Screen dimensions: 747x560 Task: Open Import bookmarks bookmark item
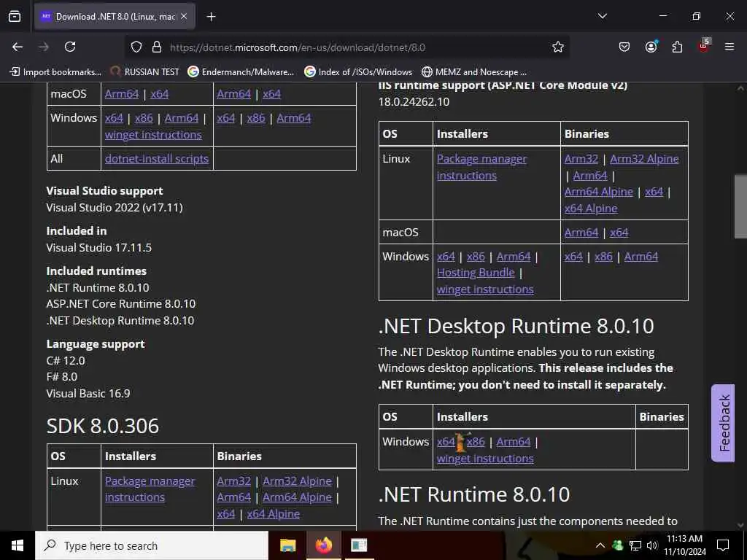coord(55,72)
